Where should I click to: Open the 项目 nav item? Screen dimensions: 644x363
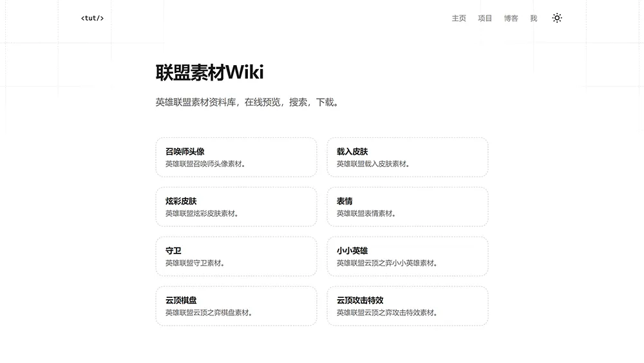(485, 18)
